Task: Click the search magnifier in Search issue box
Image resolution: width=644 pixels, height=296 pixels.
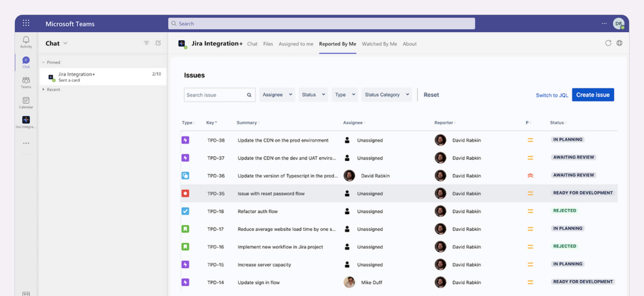Action: click(x=249, y=95)
